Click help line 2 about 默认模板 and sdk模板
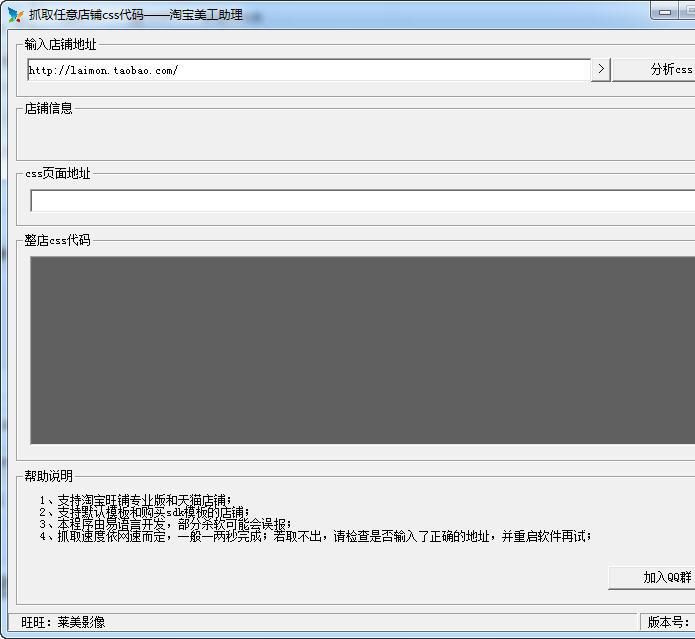The width and height of the screenshot is (695, 639). coord(145,512)
